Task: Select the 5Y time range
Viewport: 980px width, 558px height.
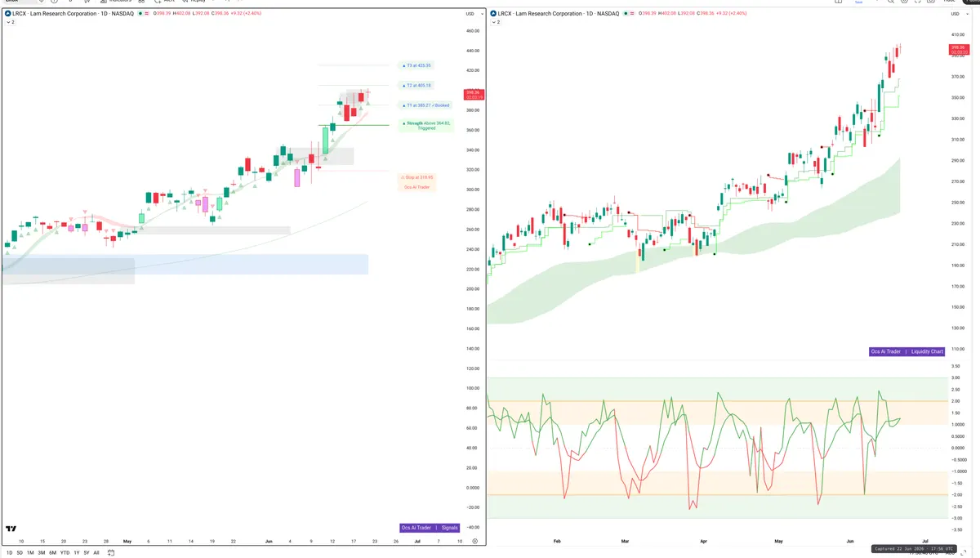Action: click(x=87, y=553)
